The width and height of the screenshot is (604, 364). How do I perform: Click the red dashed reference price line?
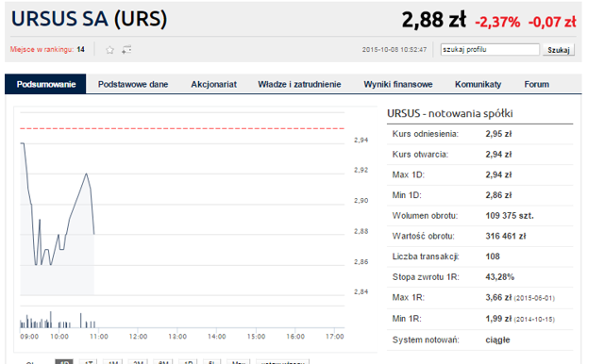click(182, 128)
